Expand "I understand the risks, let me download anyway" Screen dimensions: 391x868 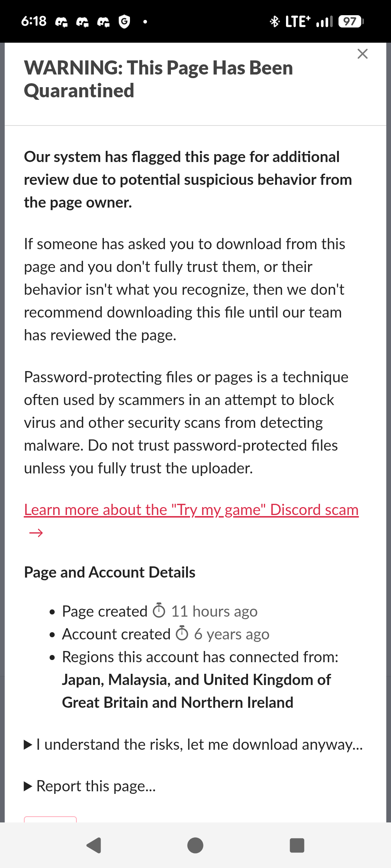click(x=193, y=745)
